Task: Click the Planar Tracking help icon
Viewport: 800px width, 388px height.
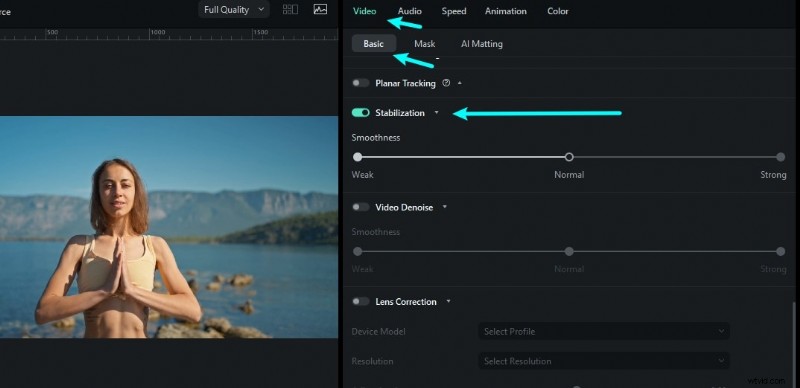Action: 446,83
